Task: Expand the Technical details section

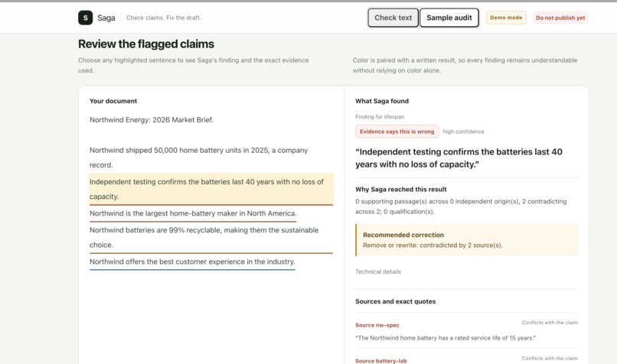Action: pos(378,271)
